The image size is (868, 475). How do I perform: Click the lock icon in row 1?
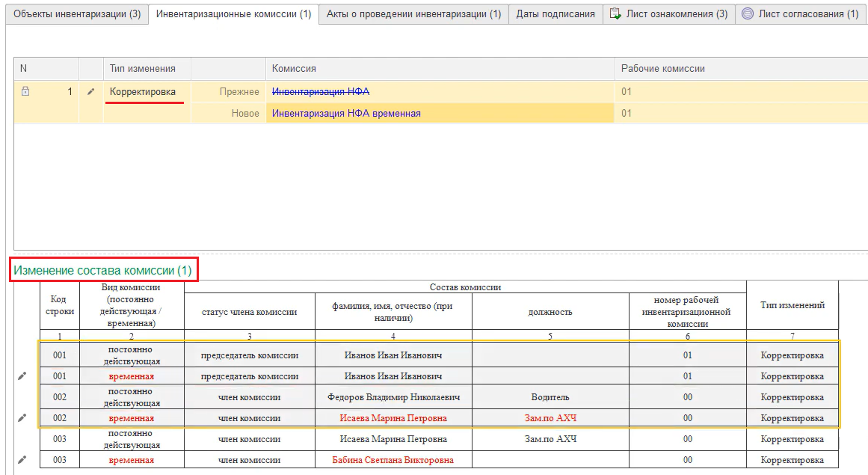click(x=25, y=91)
